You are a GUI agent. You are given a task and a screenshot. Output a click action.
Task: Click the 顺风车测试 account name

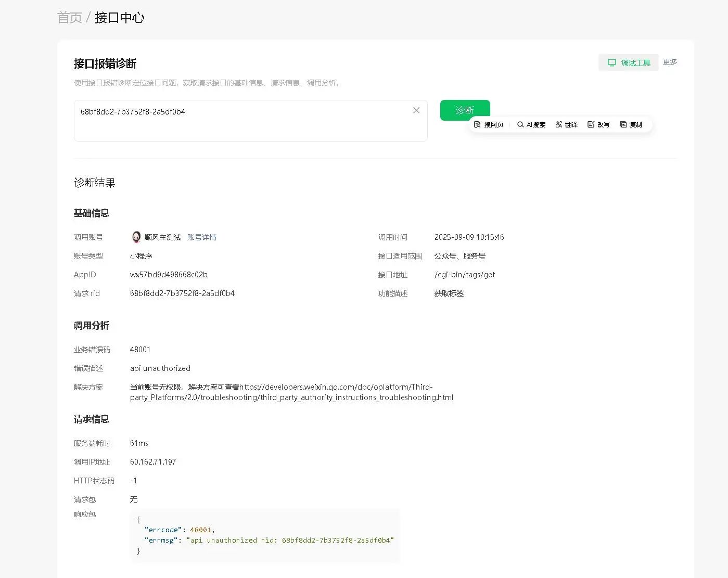pyautogui.click(x=163, y=237)
